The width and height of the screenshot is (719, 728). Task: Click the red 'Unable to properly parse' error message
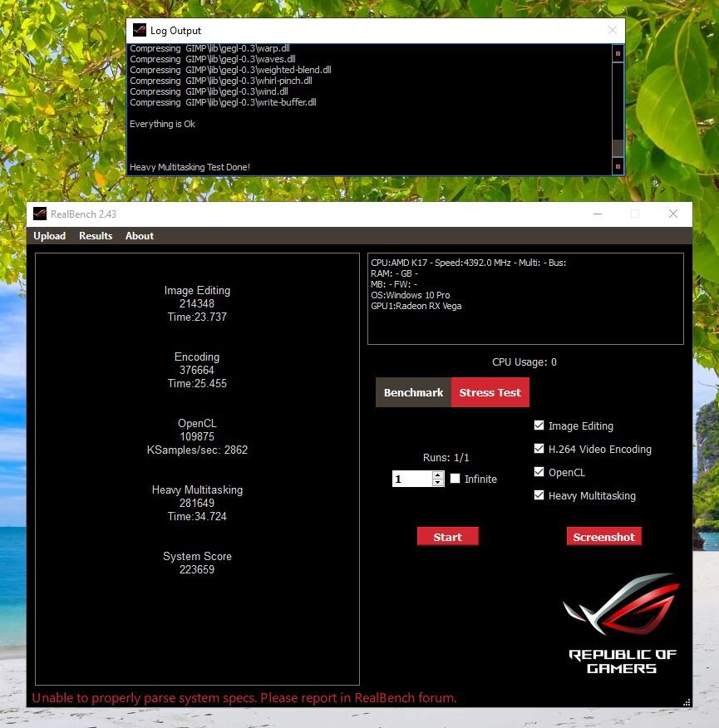coord(244,698)
